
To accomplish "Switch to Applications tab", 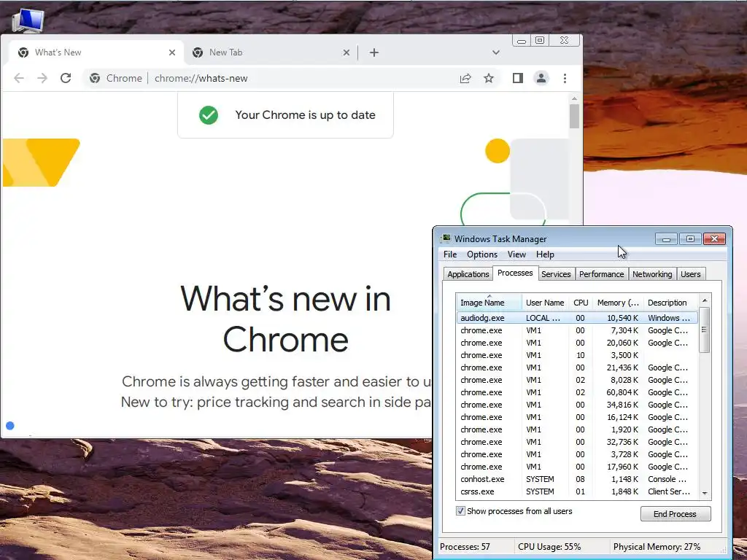I will [x=468, y=274].
